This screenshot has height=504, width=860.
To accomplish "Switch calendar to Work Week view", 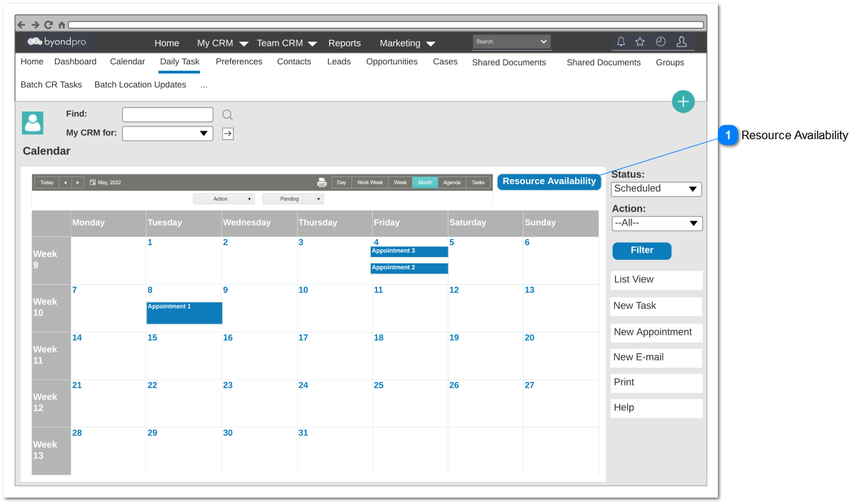I will click(x=370, y=183).
